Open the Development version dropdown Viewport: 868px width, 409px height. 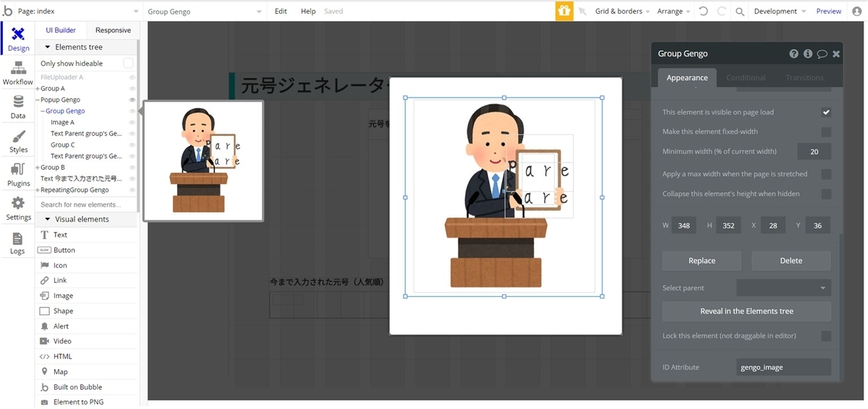780,12
